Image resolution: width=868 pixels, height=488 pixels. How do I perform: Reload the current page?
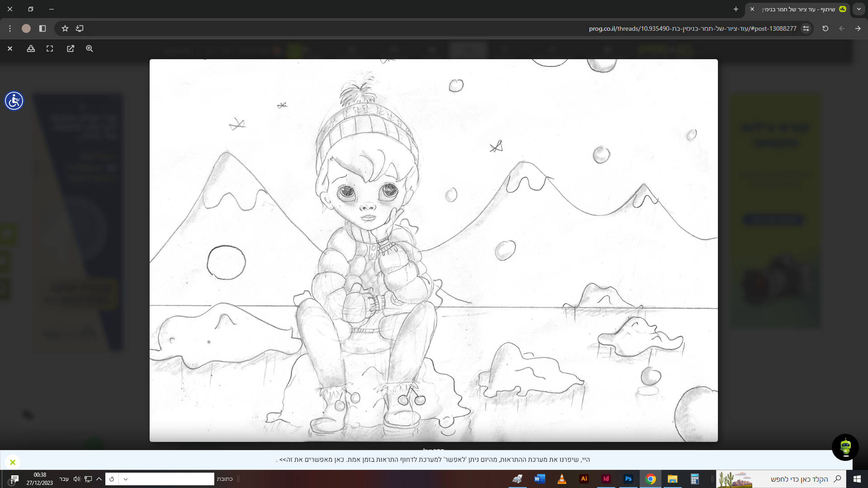826,28
